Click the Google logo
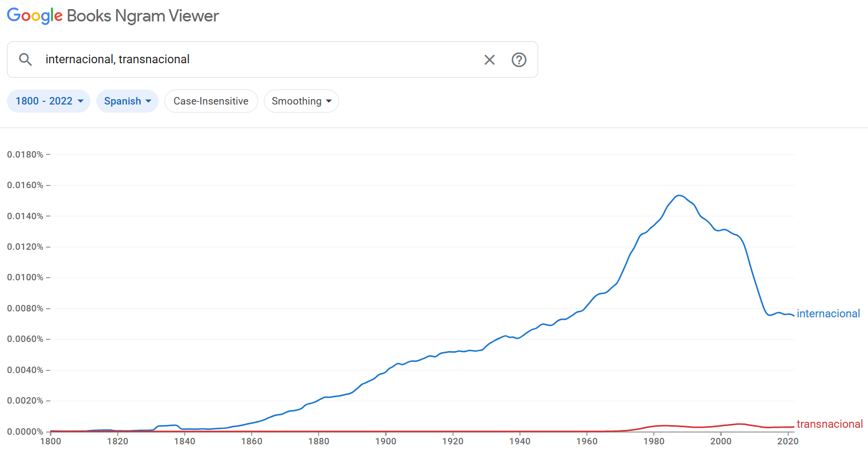This screenshot has height=454, width=868. (x=35, y=16)
